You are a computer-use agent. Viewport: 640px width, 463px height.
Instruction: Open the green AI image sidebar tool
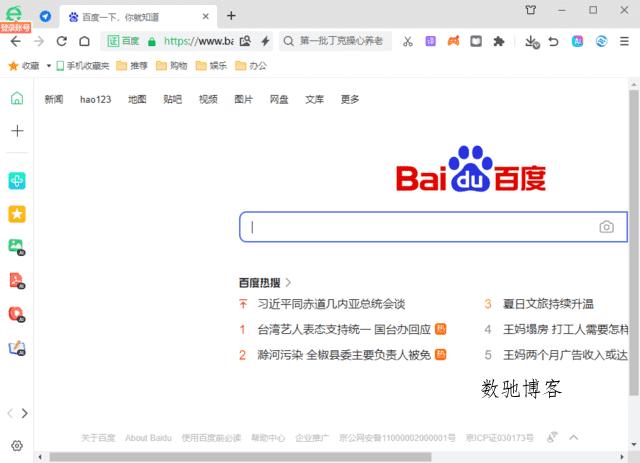(17, 247)
